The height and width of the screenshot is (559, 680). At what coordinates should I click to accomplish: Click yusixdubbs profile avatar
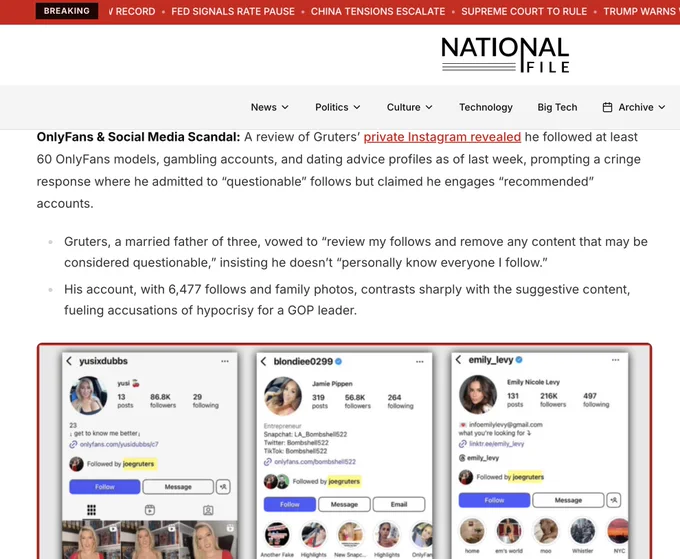(88, 395)
